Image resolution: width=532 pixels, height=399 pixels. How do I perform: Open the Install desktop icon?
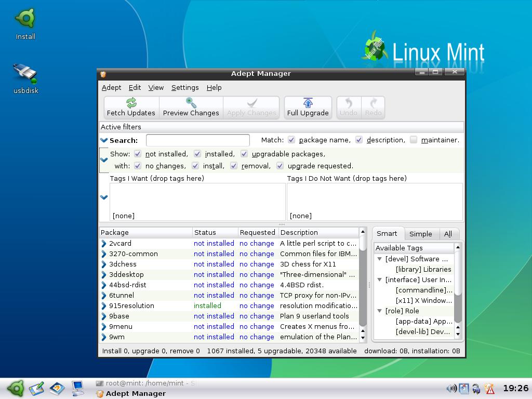[x=25, y=18]
